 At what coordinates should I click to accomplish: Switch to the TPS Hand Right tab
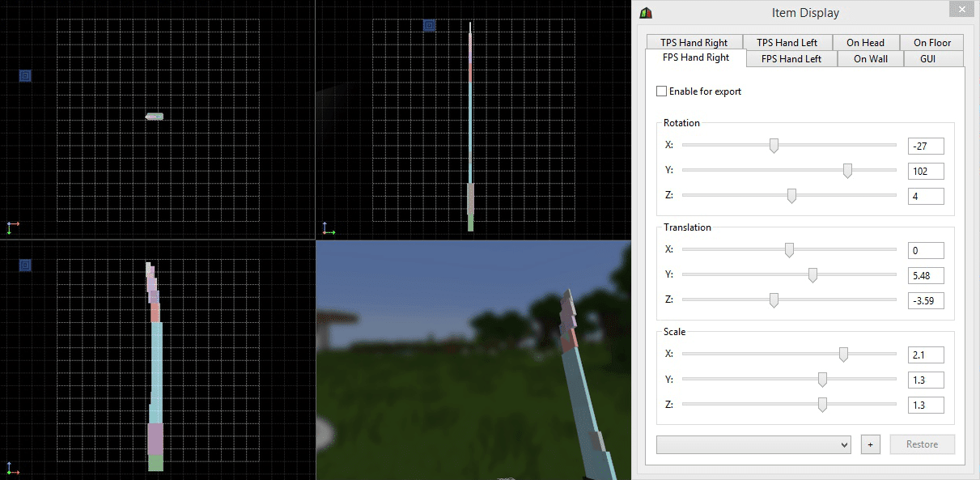tap(694, 43)
